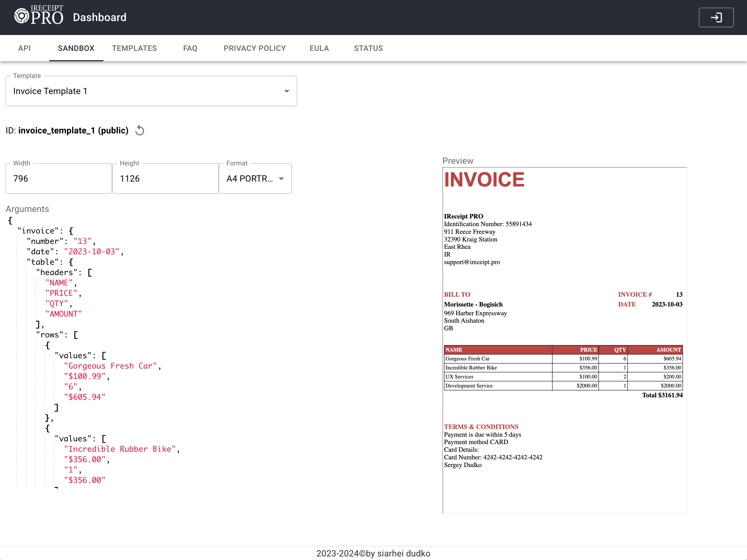The height and width of the screenshot is (560, 747).
Task: Click the "$100.99" value in JSON editor
Action: (85, 376)
